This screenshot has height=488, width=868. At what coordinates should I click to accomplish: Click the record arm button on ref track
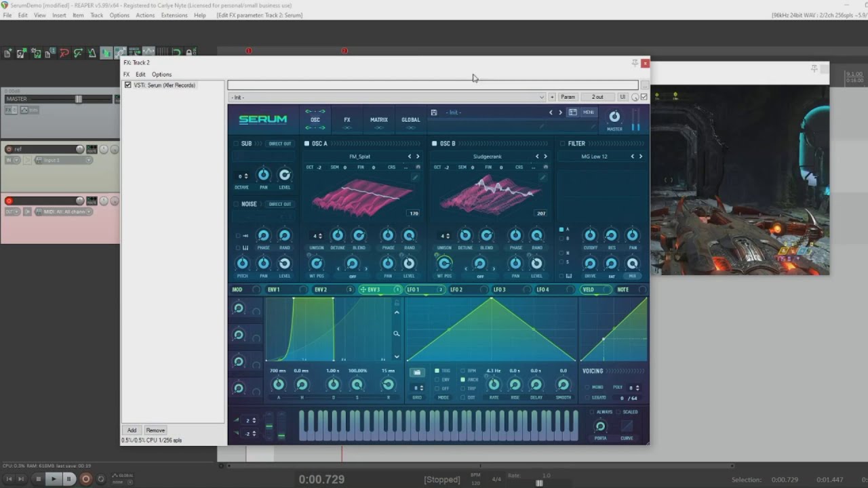9,149
